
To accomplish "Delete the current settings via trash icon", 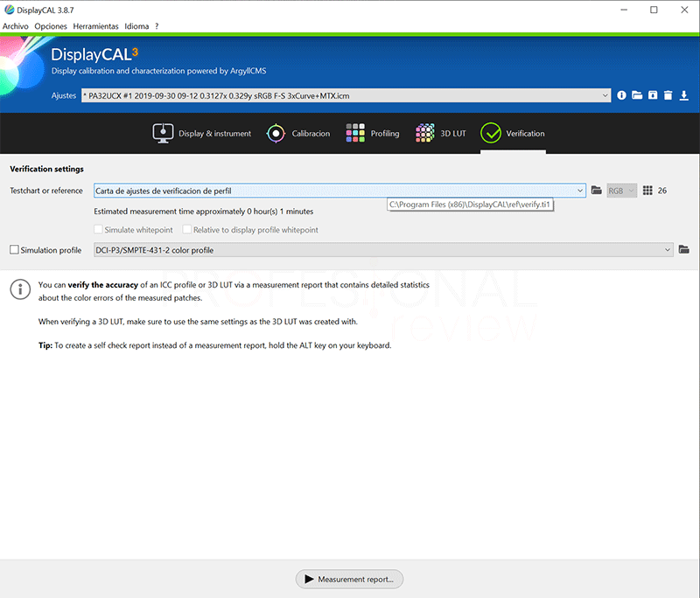I will tap(668, 95).
